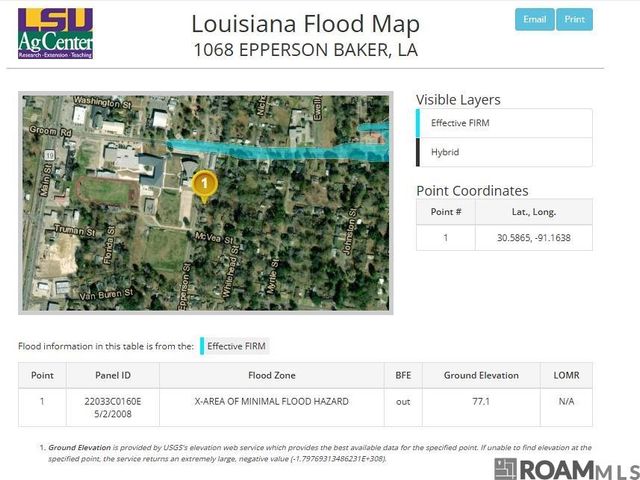Click coordinates '30.5865, -91.1638'
640x480 pixels.
point(533,238)
